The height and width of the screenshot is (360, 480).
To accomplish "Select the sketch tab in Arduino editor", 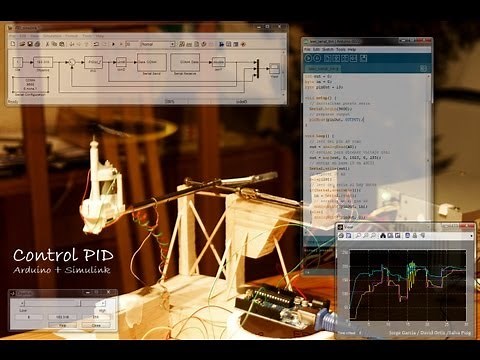I will [x=323, y=68].
